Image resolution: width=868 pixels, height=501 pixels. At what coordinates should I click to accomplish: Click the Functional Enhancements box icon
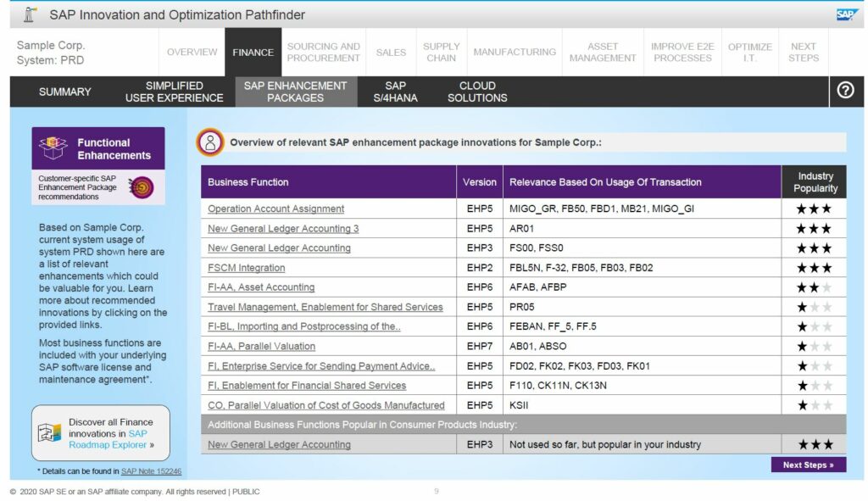53,148
